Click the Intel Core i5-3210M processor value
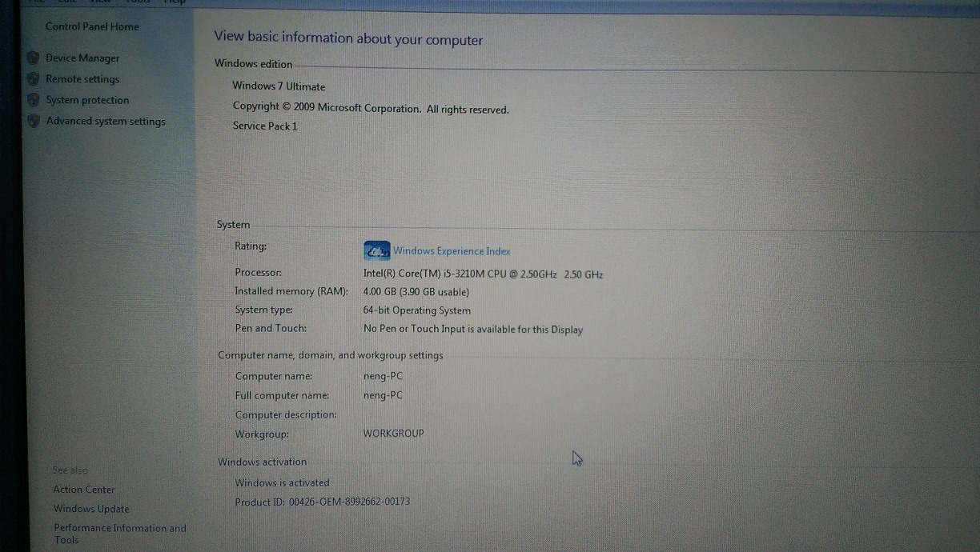Screen dimensions: 980x552 pos(483,274)
